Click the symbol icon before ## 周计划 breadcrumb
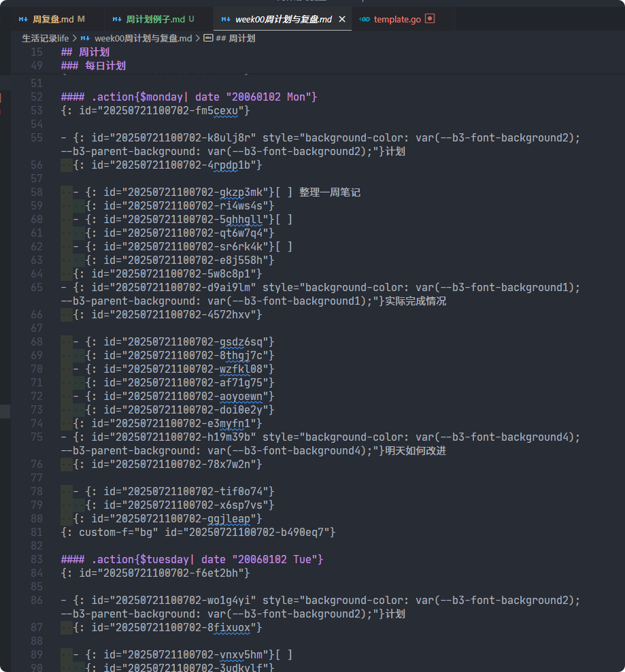Image resolution: width=625 pixels, height=672 pixels. pos(208,38)
